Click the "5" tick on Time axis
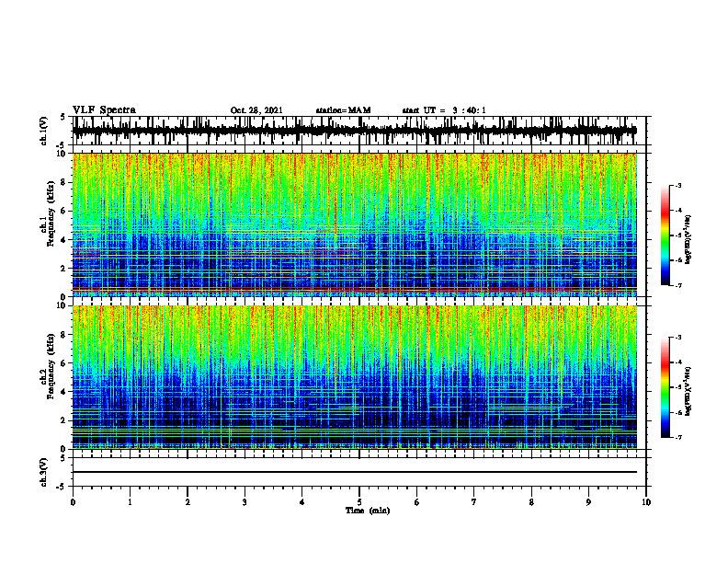Image resolution: width=728 pixels, height=563 pixels. (x=359, y=502)
